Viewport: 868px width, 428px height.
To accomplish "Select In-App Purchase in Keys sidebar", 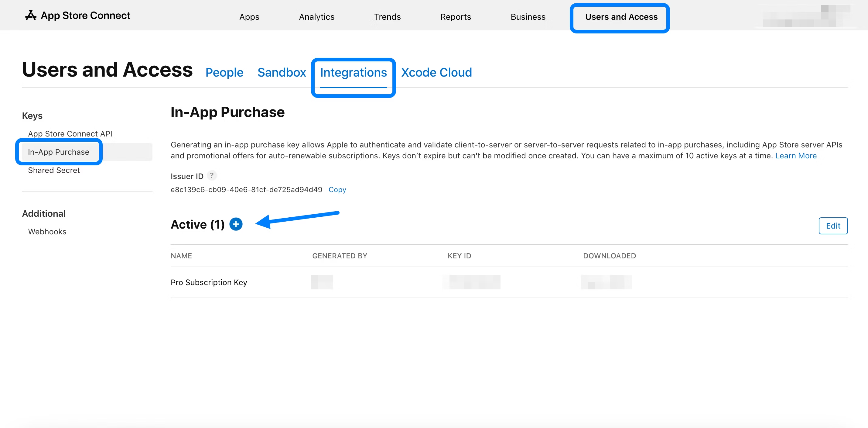I will (x=59, y=152).
